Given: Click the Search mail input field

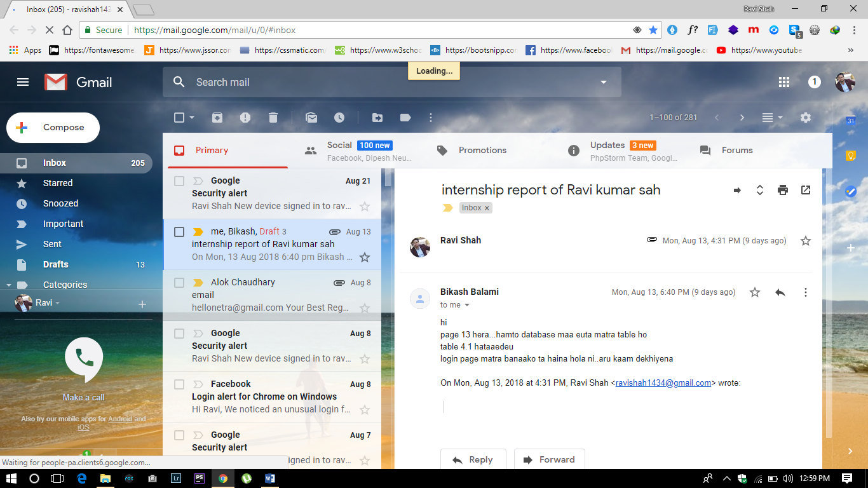Looking at the screenshot, I should pos(381,82).
